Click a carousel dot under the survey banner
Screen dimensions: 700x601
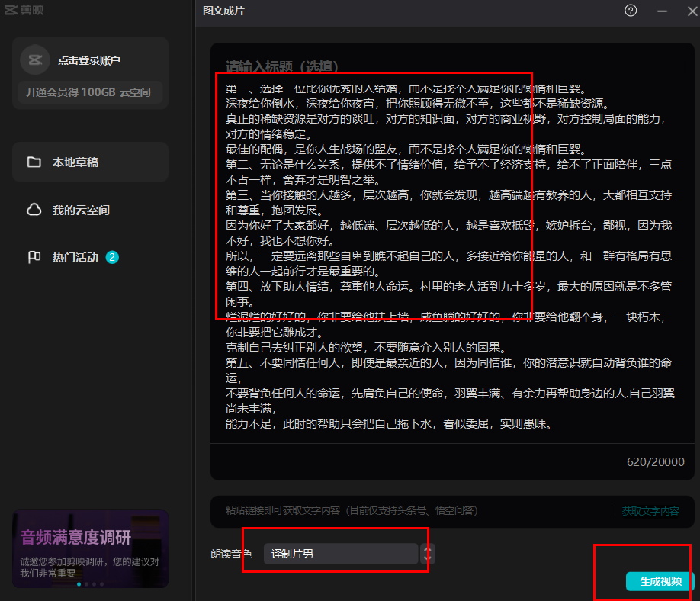(79, 584)
